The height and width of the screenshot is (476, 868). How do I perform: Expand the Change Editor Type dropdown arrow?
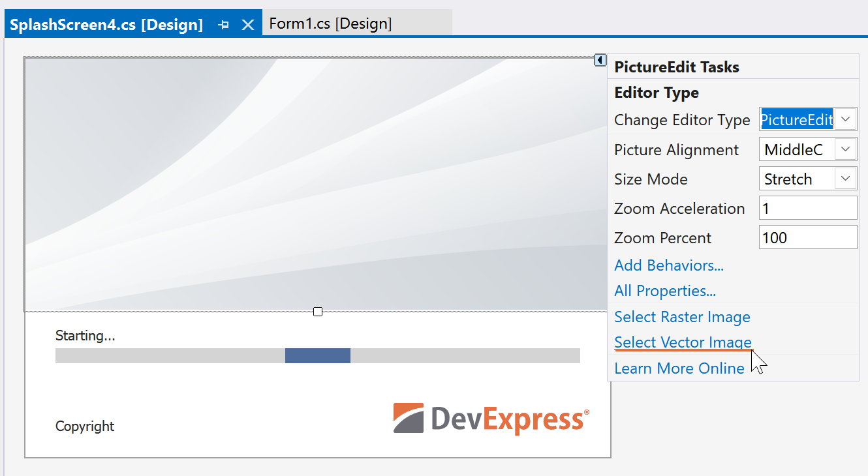[846, 120]
